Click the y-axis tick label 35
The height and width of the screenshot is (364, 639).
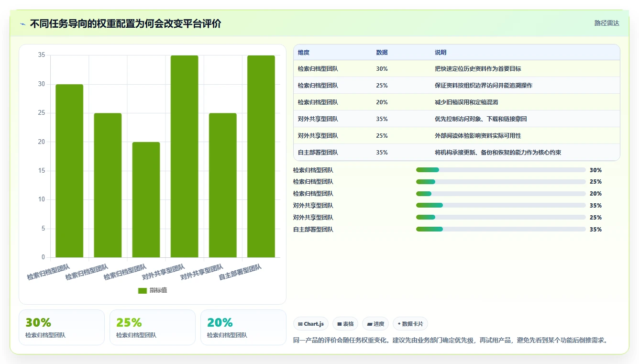(x=42, y=55)
